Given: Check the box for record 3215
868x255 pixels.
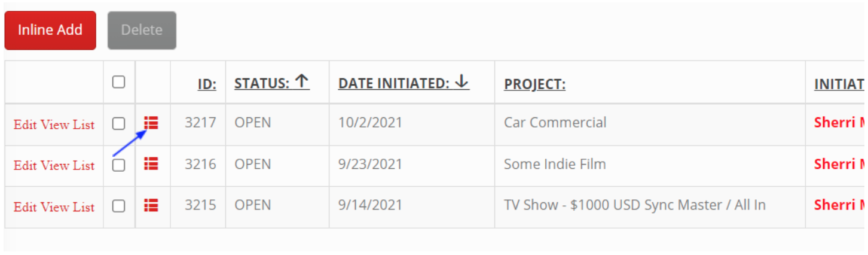Looking at the screenshot, I should pos(119,207).
